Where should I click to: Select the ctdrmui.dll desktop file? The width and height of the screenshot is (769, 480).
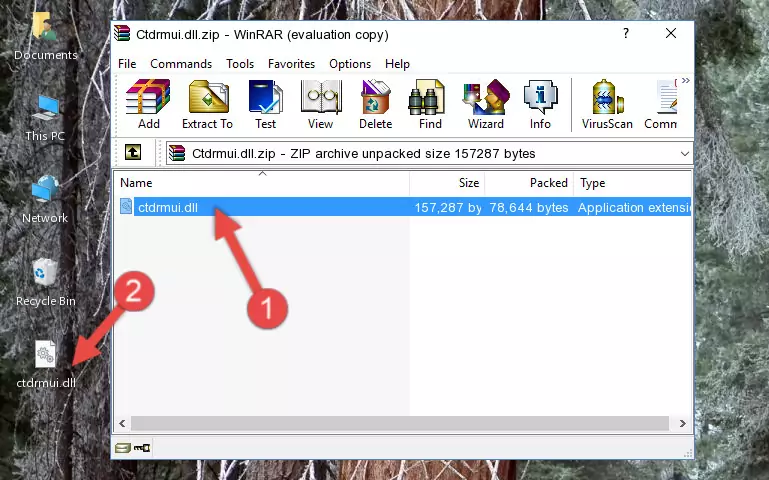(45, 364)
